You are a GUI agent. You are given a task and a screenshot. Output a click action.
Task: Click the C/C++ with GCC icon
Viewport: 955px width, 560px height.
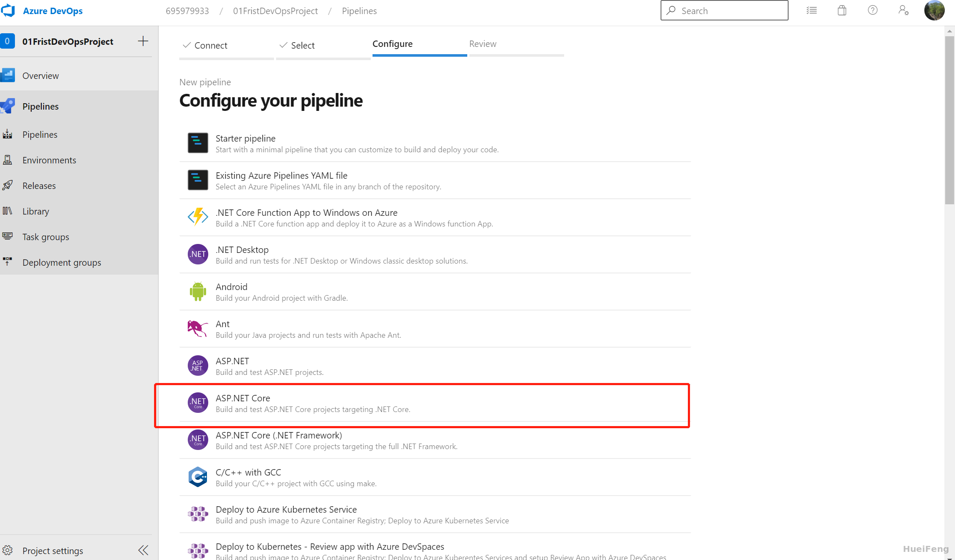[x=198, y=477]
